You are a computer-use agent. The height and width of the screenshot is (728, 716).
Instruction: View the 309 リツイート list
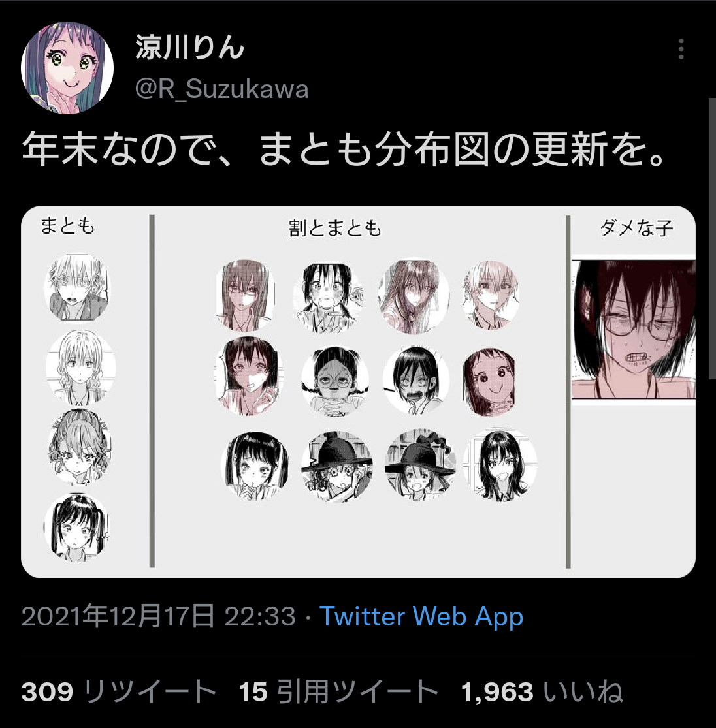(x=119, y=691)
